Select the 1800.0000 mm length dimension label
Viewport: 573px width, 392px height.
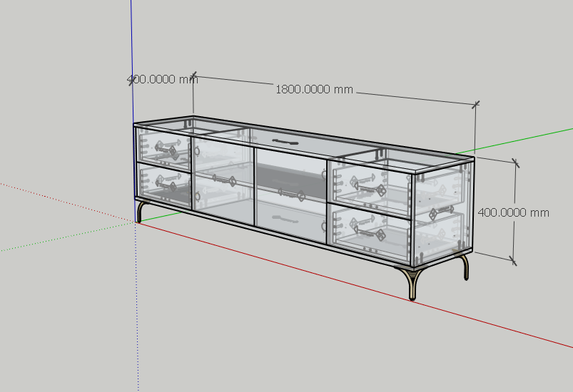(x=314, y=90)
